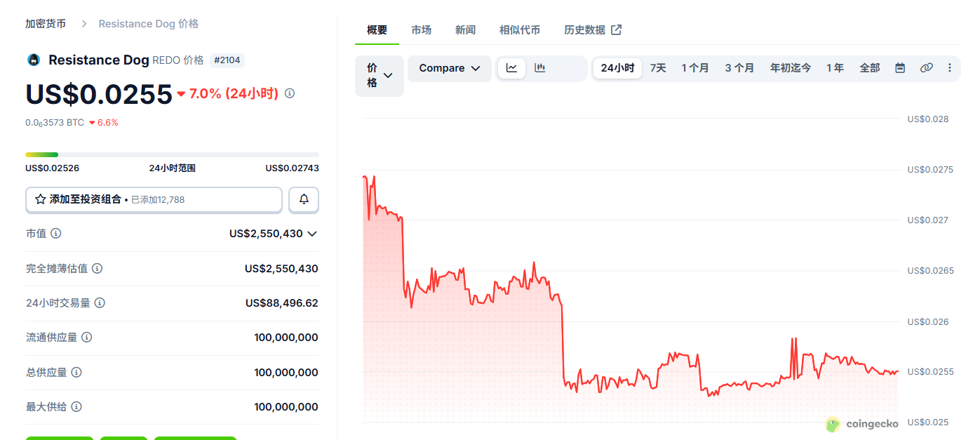Click the US$0.025 axis label
The height and width of the screenshot is (440, 980).
click(x=927, y=422)
